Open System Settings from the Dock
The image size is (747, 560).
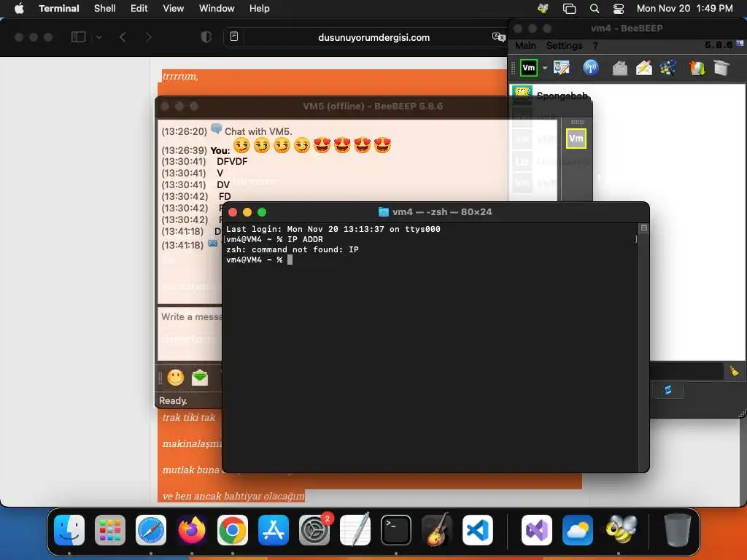point(314,530)
